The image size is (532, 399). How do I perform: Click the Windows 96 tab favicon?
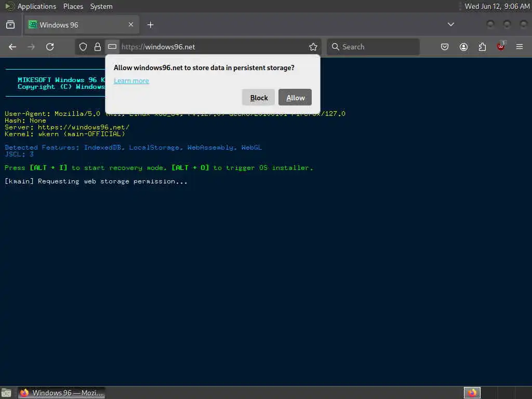coord(33,25)
